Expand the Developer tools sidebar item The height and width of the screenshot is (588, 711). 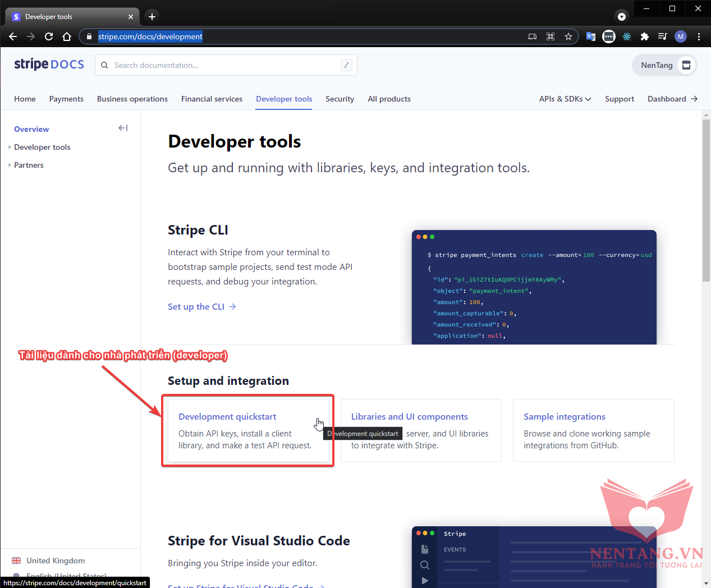[x=42, y=147]
